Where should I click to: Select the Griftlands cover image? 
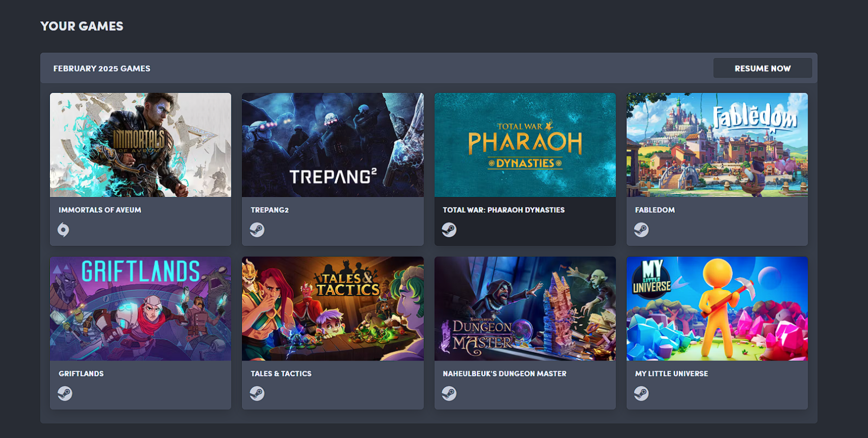(x=141, y=309)
